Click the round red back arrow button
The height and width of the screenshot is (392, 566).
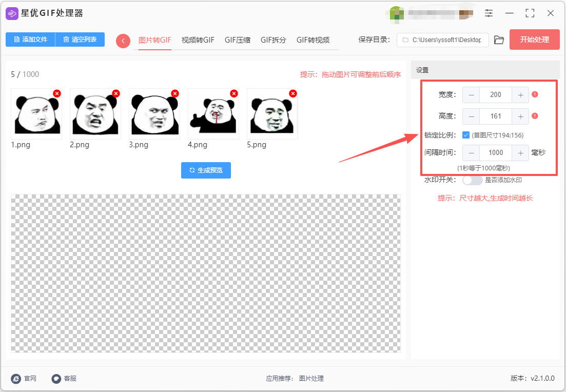(x=123, y=41)
